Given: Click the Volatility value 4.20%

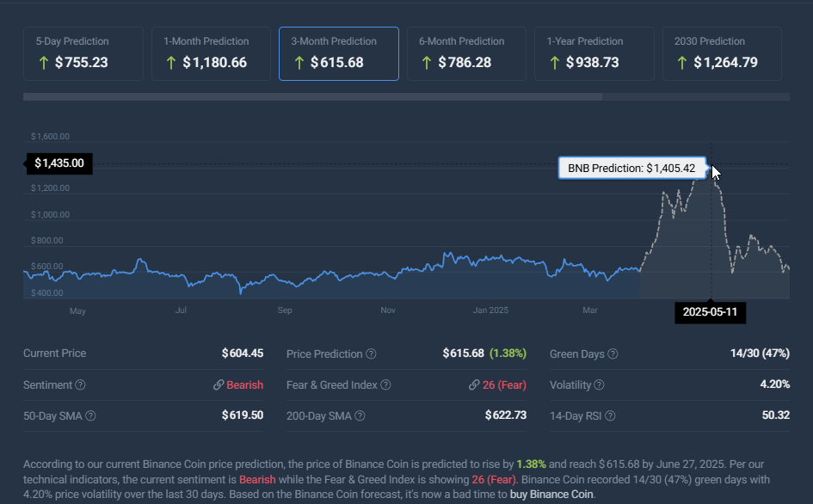Looking at the screenshot, I should click(x=774, y=384).
